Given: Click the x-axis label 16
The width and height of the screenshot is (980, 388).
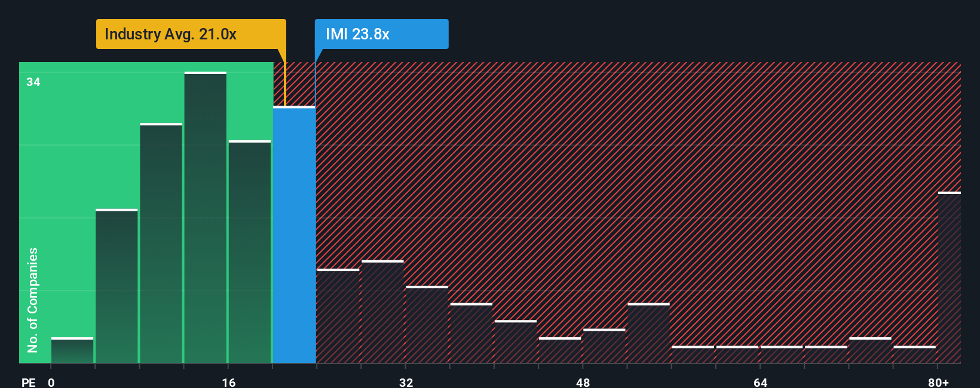Looking at the screenshot, I should coord(229,382).
